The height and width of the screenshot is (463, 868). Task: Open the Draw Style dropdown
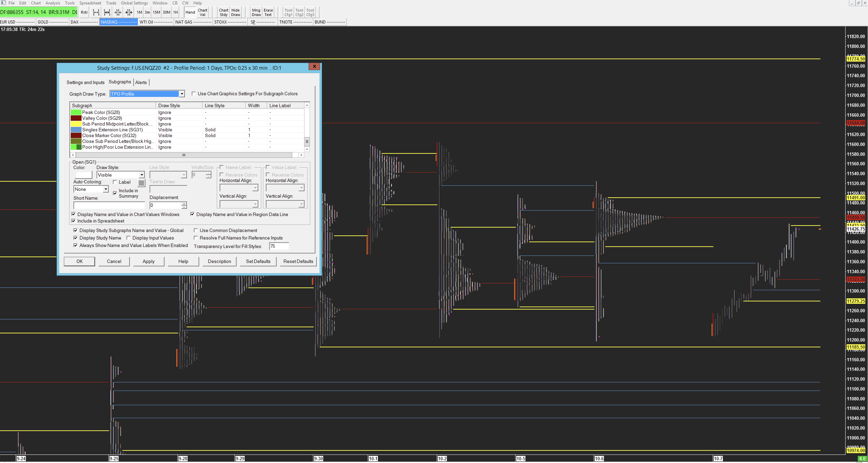[x=121, y=175]
